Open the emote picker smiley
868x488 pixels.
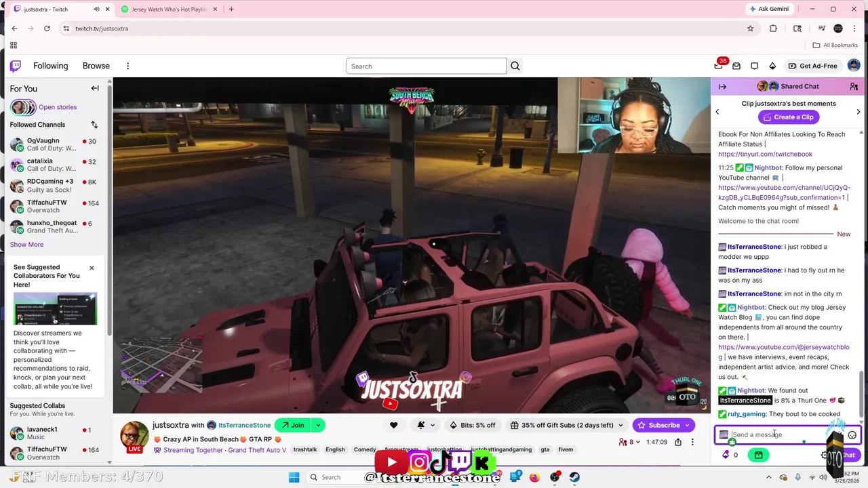(x=852, y=435)
